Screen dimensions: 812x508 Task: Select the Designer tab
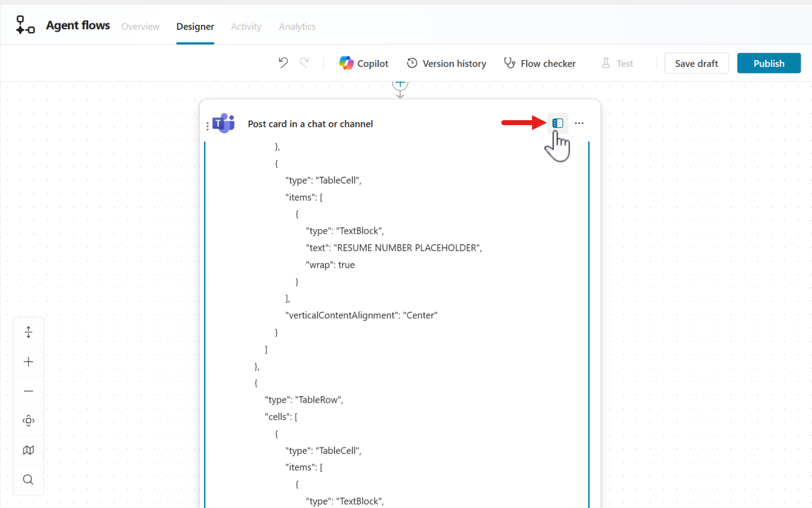coord(195,27)
